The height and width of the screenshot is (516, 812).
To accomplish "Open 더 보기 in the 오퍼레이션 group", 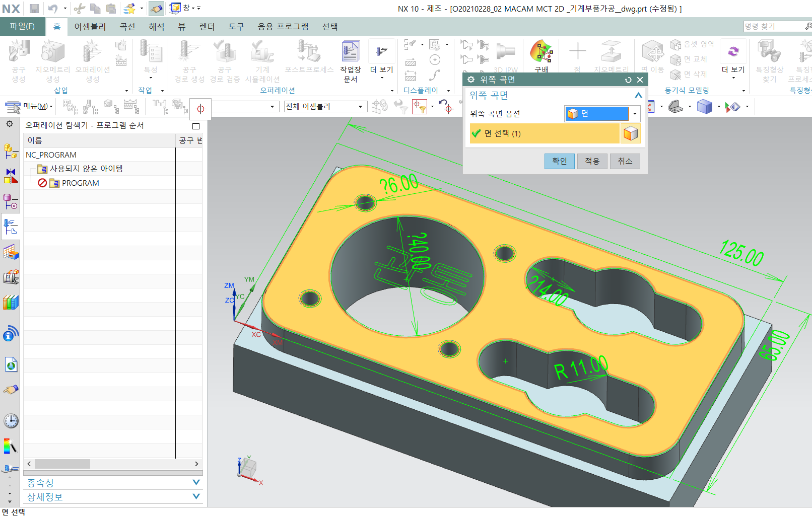I will click(x=381, y=61).
